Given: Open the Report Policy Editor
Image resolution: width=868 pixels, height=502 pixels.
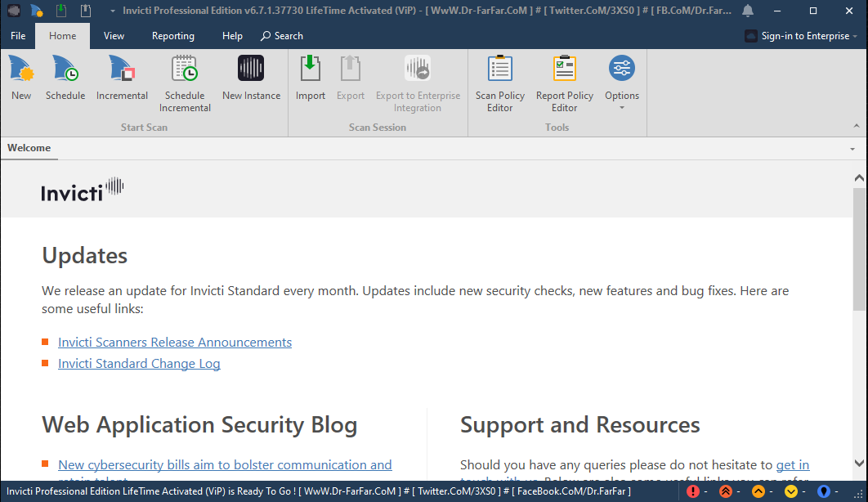Looking at the screenshot, I should (x=565, y=83).
